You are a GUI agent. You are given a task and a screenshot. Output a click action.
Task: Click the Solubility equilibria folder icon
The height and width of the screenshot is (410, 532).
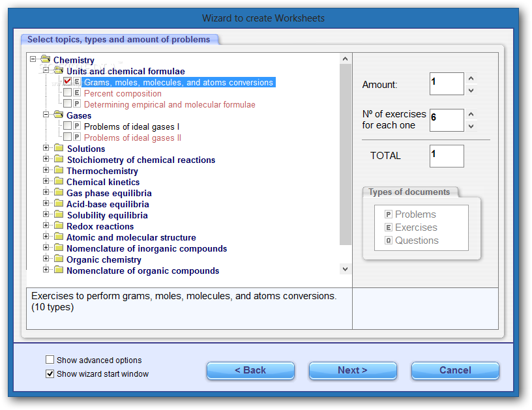59,214
